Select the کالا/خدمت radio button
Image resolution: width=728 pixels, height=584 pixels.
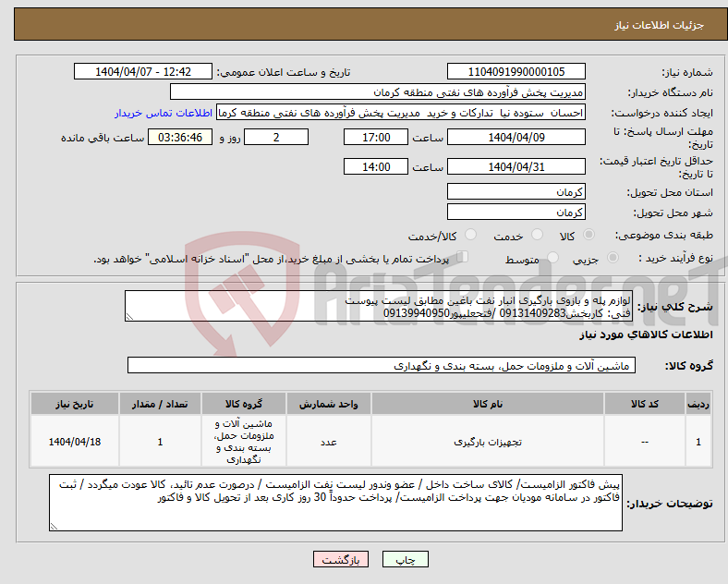click(470, 235)
